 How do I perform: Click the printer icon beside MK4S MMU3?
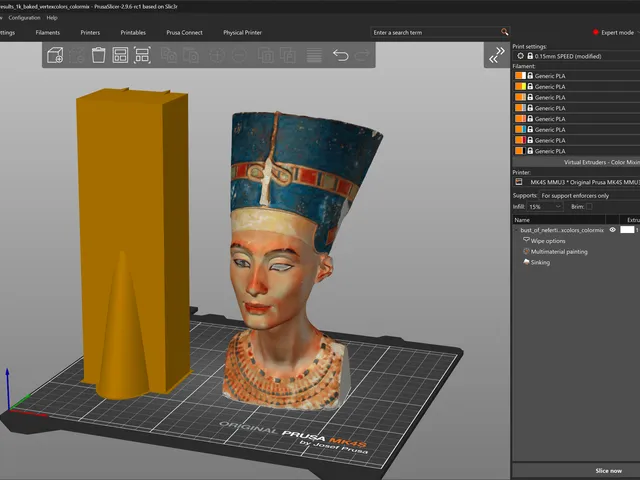pyautogui.click(x=519, y=182)
